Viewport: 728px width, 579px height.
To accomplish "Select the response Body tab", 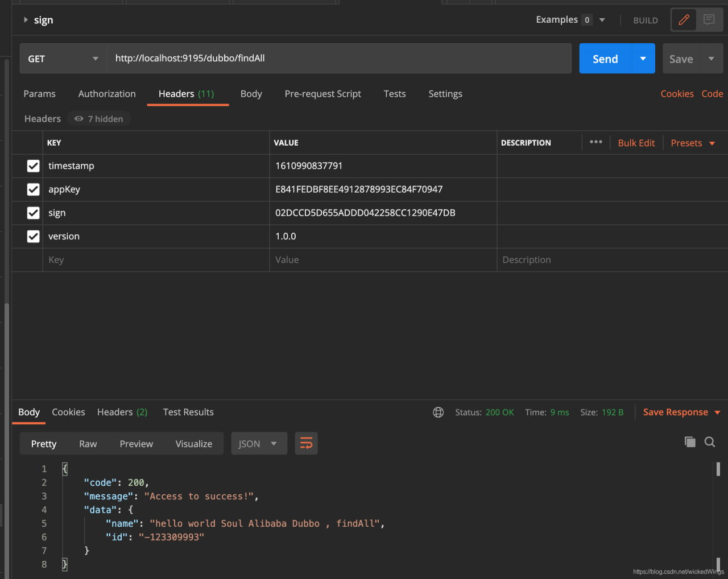I will (29, 412).
